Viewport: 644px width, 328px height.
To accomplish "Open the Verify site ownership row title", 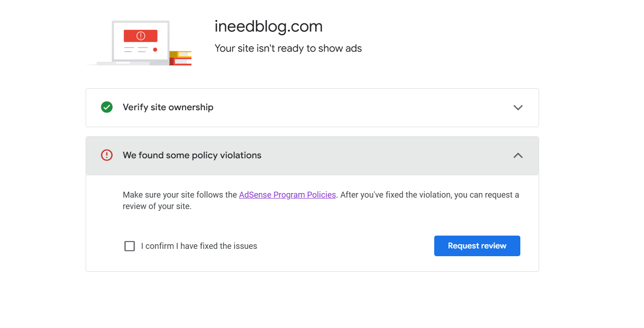I will [x=168, y=108].
